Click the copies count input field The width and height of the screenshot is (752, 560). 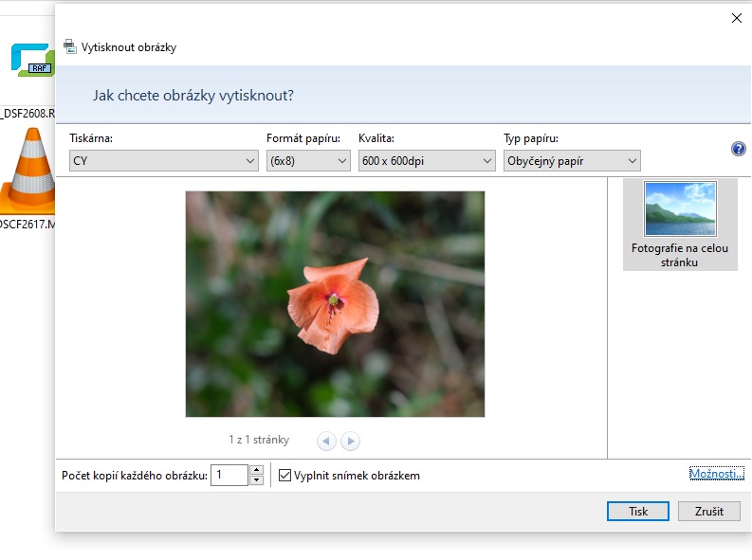[229, 475]
